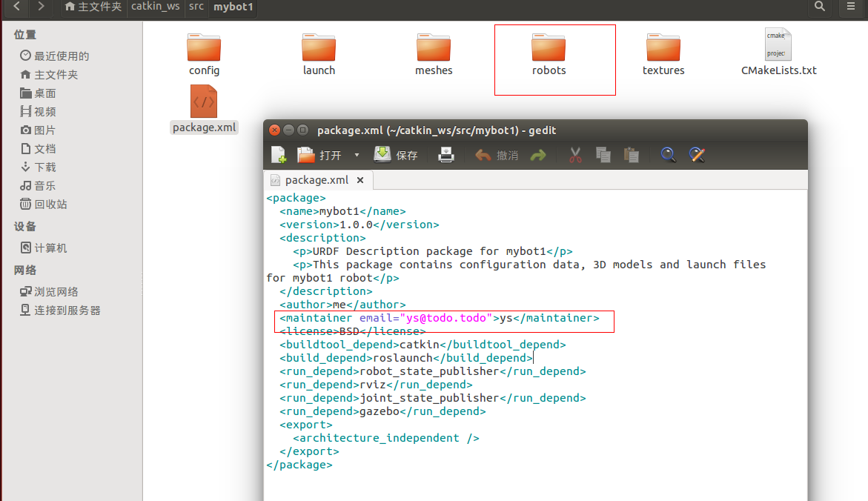Click the run_depend joint_state_publisher line

tap(433, 397)
